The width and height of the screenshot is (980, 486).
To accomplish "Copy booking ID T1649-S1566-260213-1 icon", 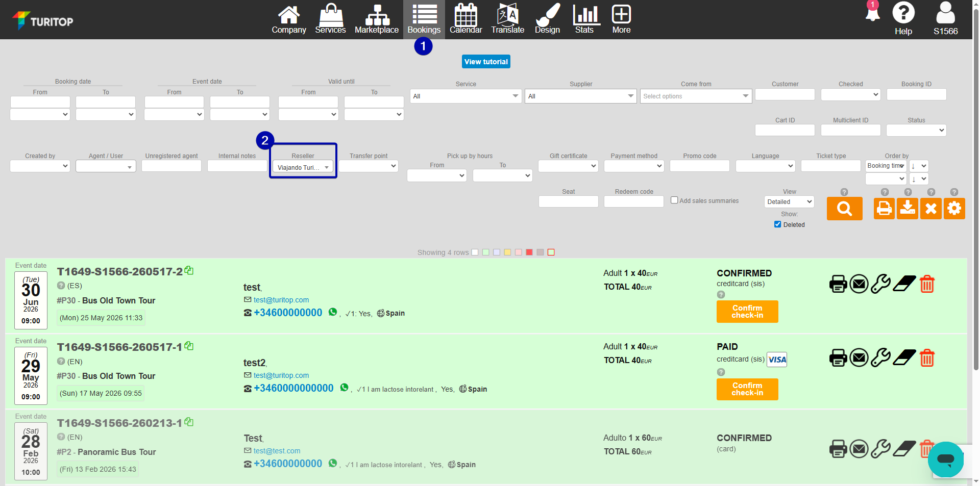I will click(189, 422).
